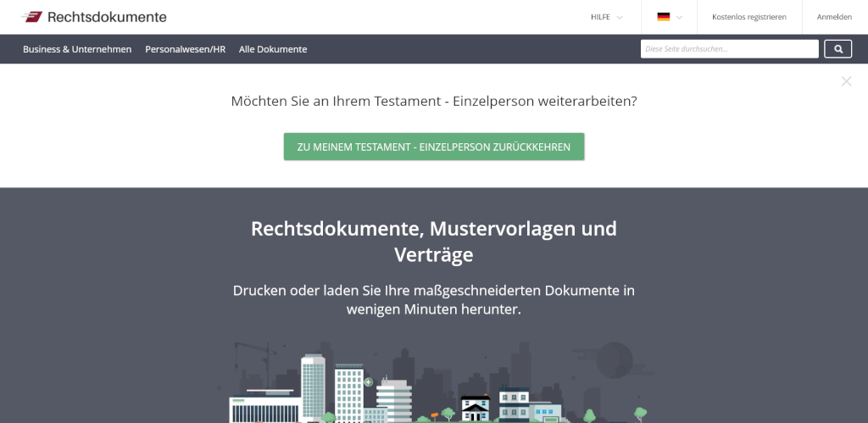Screen dimensions: 868x423
Task: Expand the HILFE dropdown menu
Action: (x=607, y=17)
